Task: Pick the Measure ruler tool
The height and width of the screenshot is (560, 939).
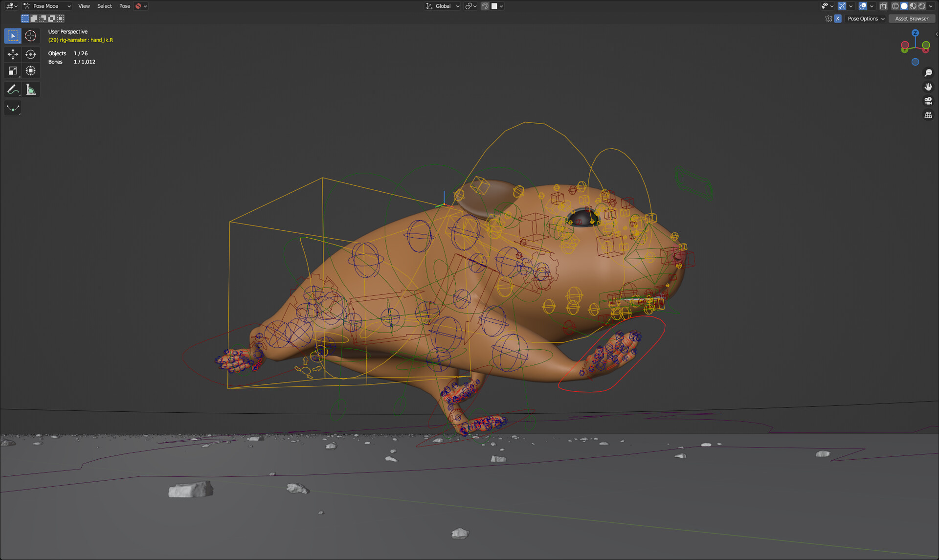Action: (x=30, y=90)
